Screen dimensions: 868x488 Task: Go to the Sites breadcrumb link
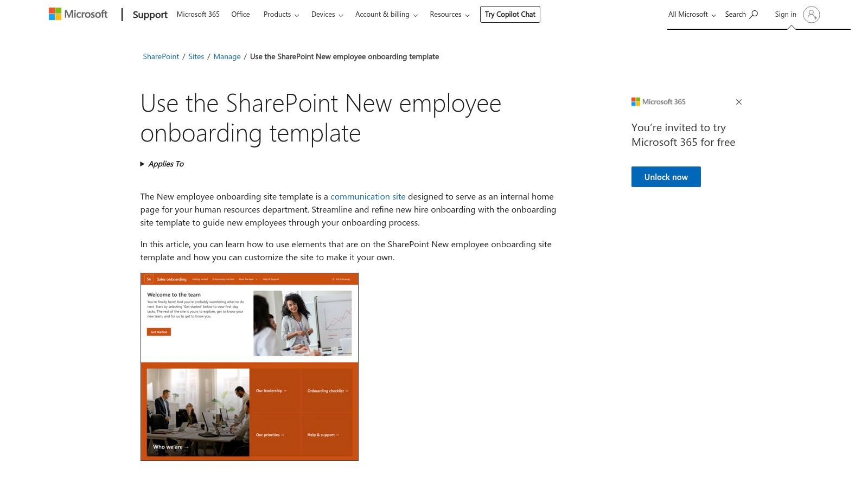tap(196, 57)
